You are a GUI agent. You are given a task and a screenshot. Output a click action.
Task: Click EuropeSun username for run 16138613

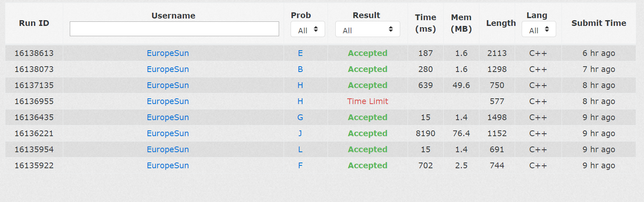click(x=168, y=53)
